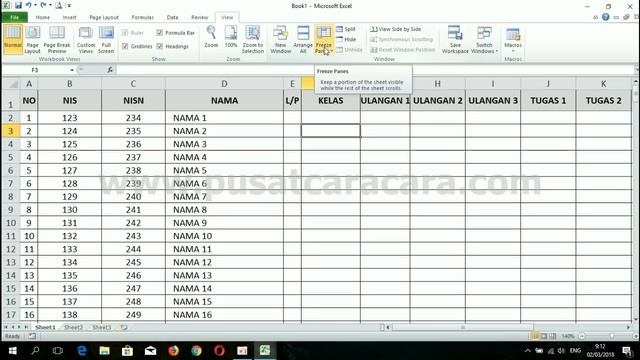This screenshot has height=360, width=640.
Task: Open Opera from taskbar
Action: (219, 351)
